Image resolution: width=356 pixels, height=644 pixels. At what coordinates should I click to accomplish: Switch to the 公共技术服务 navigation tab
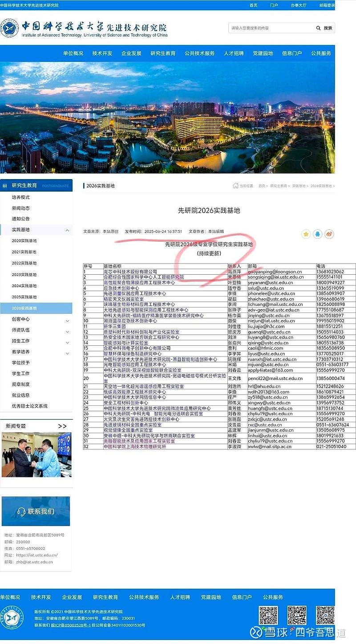(199, 53)
